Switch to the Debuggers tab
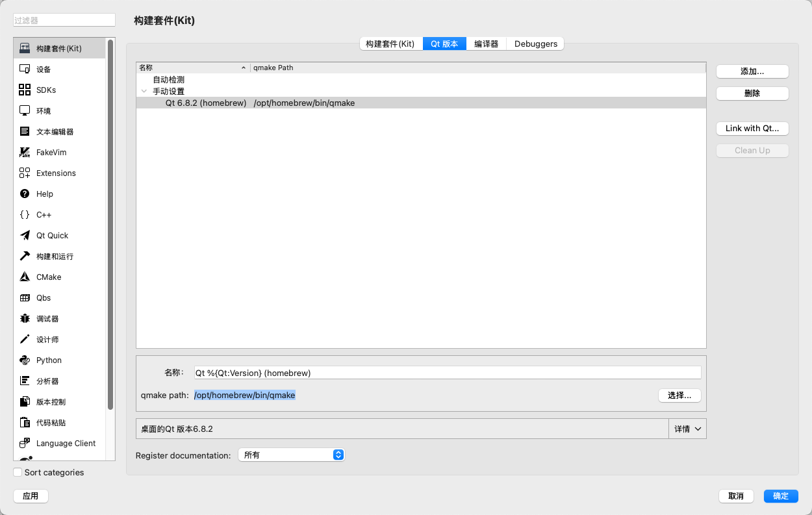Image resolution: width=812 pixels, height=515 pixels. [536, 44]
